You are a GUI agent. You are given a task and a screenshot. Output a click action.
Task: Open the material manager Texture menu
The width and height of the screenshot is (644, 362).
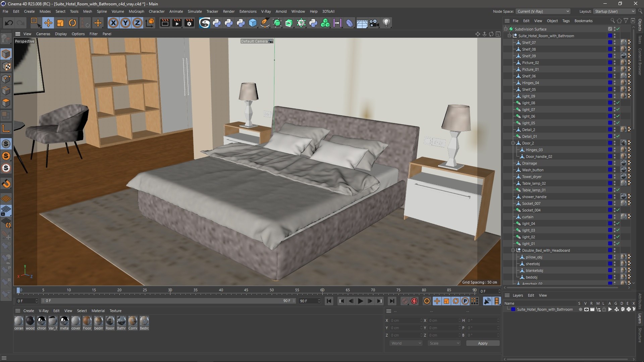(x=115, y=311)
